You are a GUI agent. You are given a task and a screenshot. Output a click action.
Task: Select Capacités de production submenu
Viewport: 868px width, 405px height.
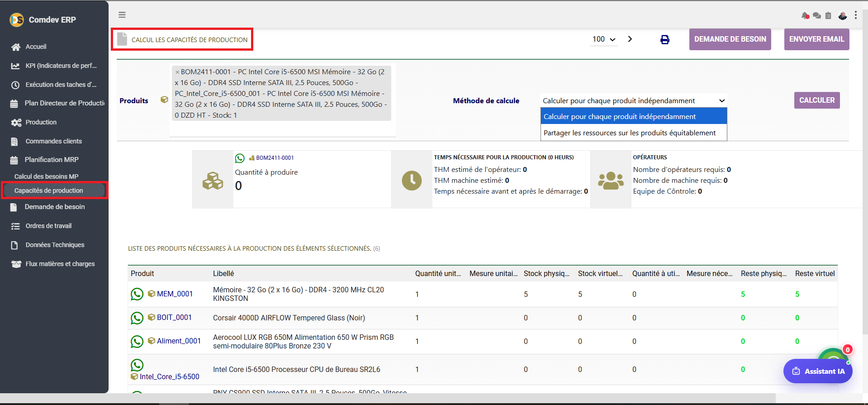tap(54, 191)
